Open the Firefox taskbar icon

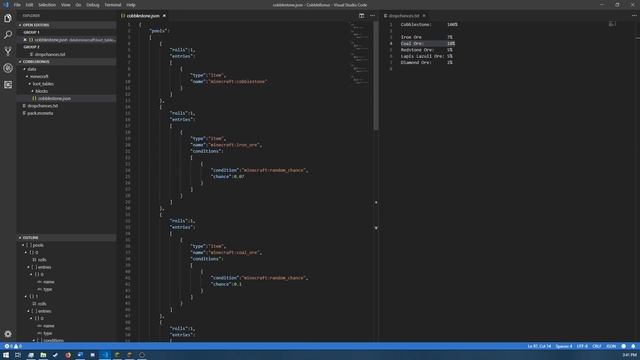click(x=68, y=355)
